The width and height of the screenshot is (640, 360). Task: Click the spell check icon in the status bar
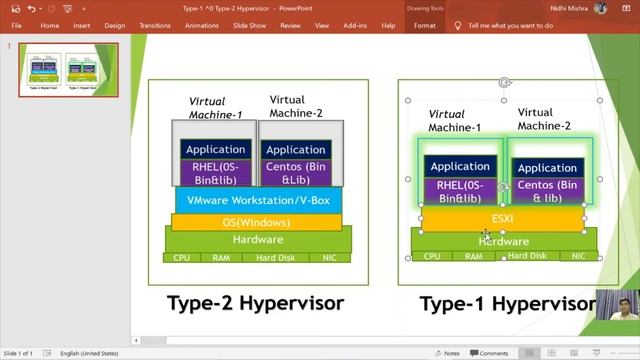coord(47,353)
